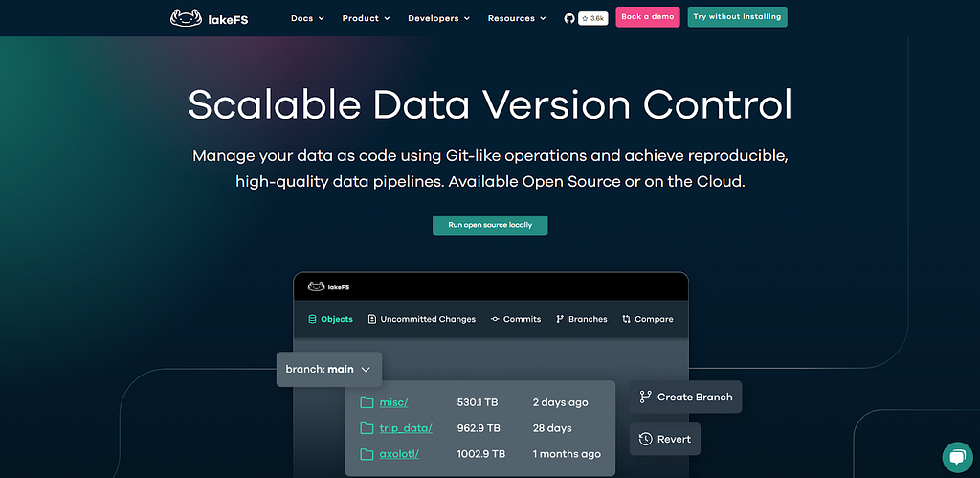Click the branch icon in Create Branch
Screen dimensions: 980x478
pos(646,397)
